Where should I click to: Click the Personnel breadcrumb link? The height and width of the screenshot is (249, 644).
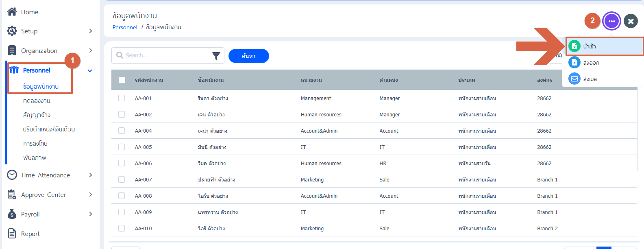[125, 27]
